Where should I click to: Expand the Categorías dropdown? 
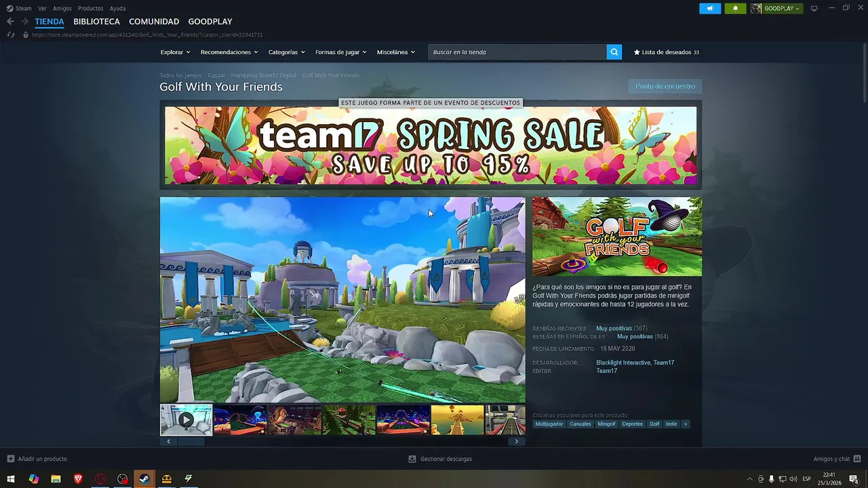pyautogui.click(x=286, y=52)
